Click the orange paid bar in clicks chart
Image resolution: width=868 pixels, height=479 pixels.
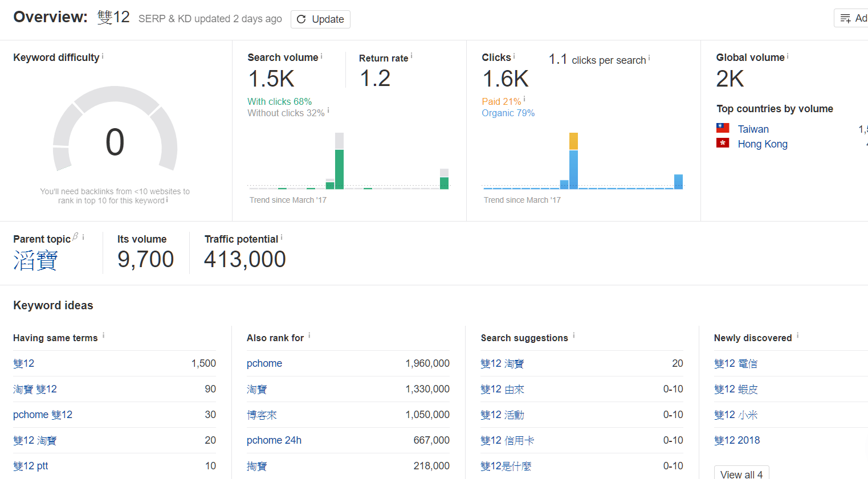pos(573,141)
